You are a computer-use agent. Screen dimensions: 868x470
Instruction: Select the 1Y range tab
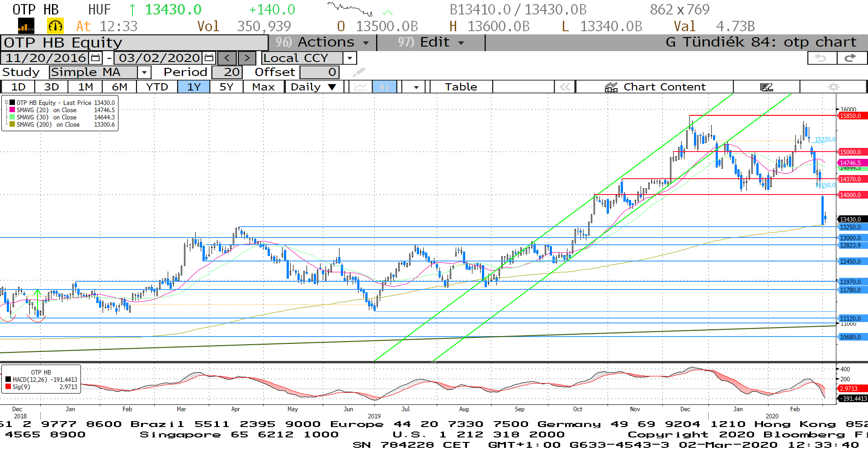coord(194,87)
